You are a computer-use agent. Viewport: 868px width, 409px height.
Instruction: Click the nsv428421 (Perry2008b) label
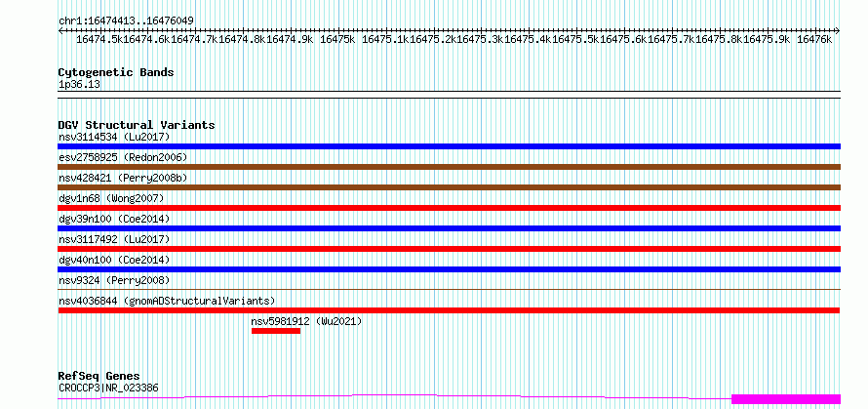[123, 178]
